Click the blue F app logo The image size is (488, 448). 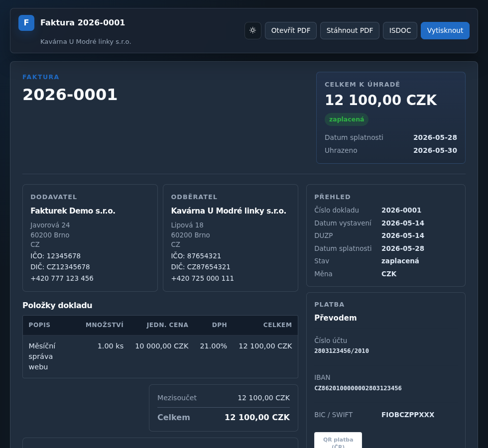(26, 23)
